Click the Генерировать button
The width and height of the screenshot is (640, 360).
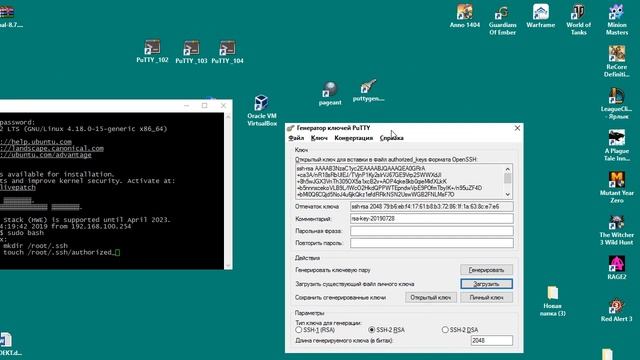pos(486,270)
